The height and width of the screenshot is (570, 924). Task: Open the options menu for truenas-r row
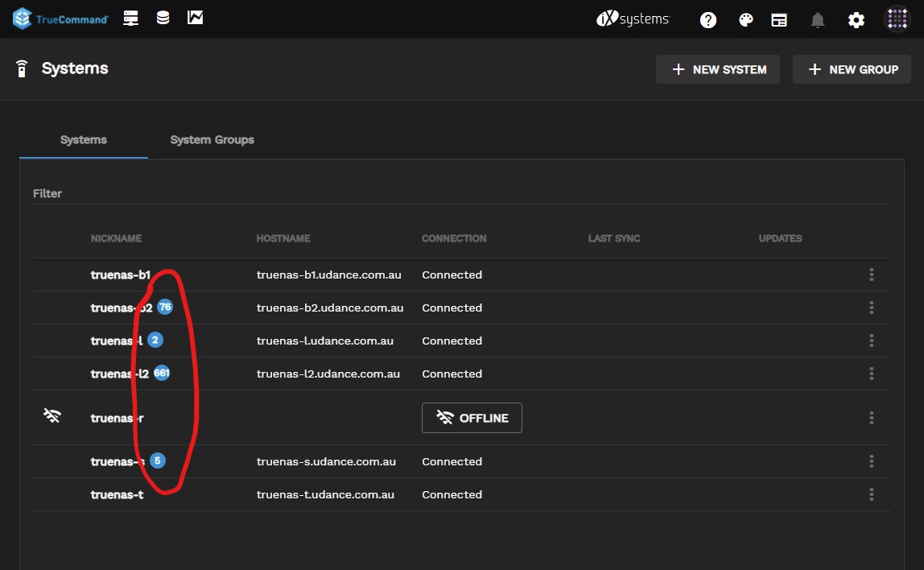pos(872,418)
